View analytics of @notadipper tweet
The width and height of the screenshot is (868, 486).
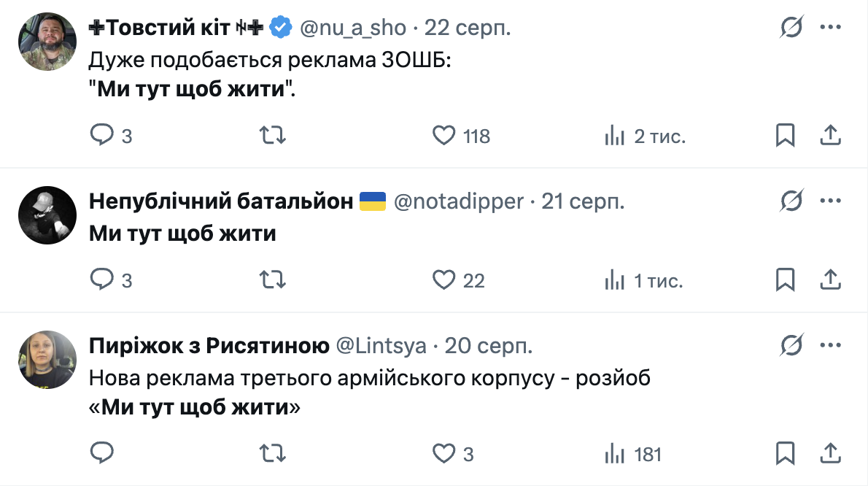[x=616, y=279]
